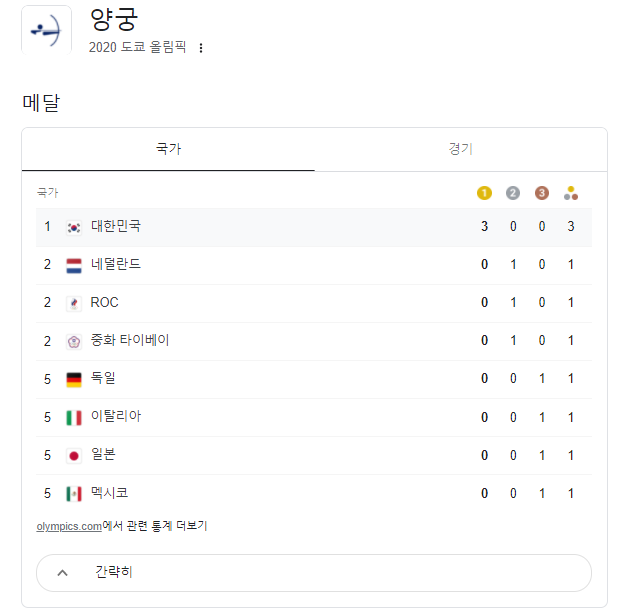Screen dimensions: 623x614
Task: Click the ROC team emblem icon
Action: click(x=74, y=304)
